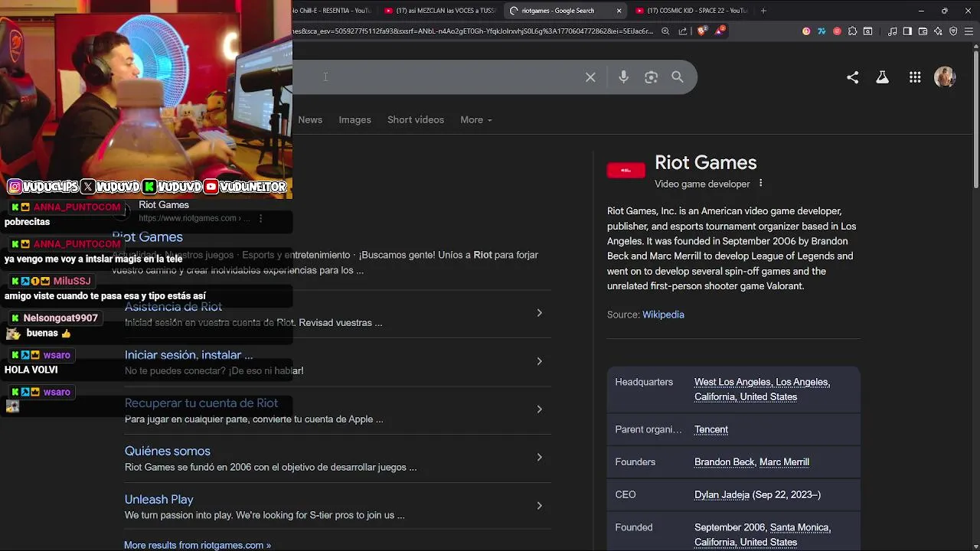The width and height of the screenshot is (980, 551).
Task: Expand the Asistencia de Riot sitelink chevron
Action: (x=539, y=313)
